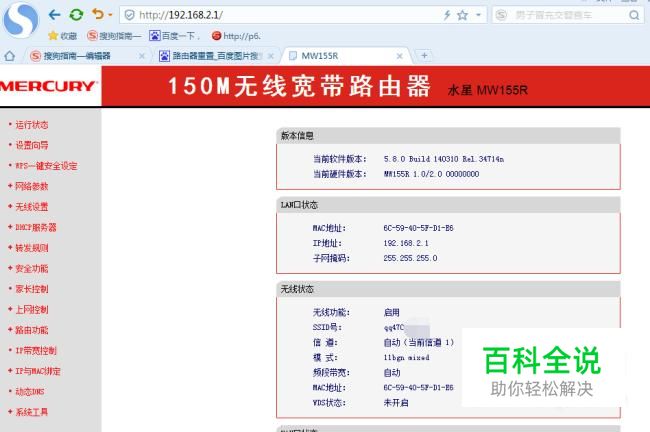Screen dimensions: 650x432
Task: Open the 百度一下 bookmark
Action: (x=175, y=36)
